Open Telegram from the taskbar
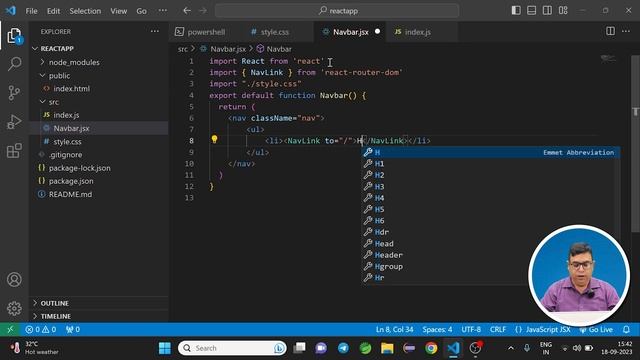This screenshot has width=640, height=360. click(x=343, y=348)
